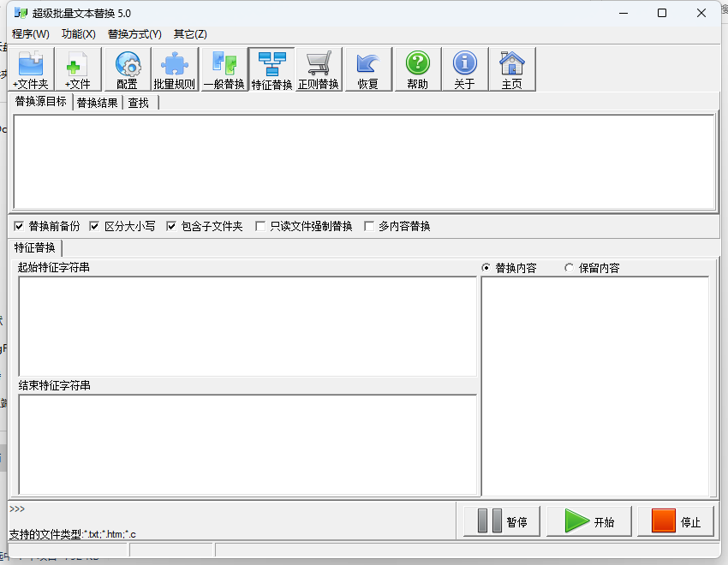Click the 起始特征字符串 text box
The image size is (728, 565).
tap(248, 326)
